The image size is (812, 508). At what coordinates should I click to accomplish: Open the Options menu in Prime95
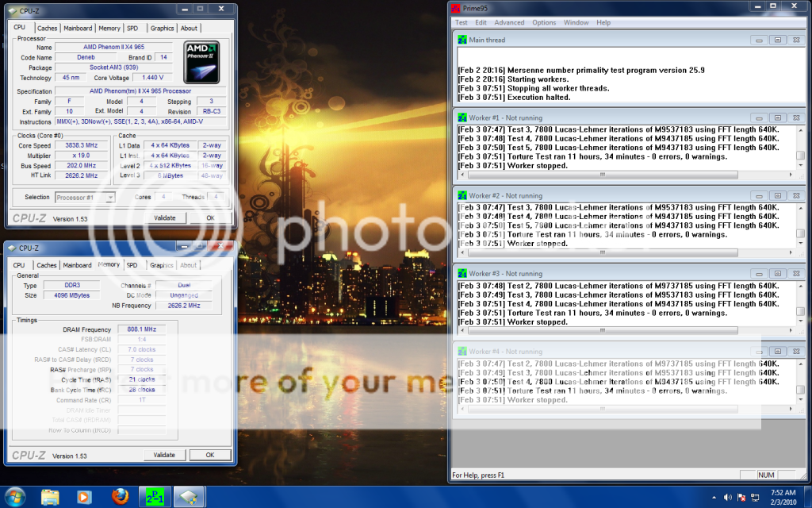coord(544,23)
